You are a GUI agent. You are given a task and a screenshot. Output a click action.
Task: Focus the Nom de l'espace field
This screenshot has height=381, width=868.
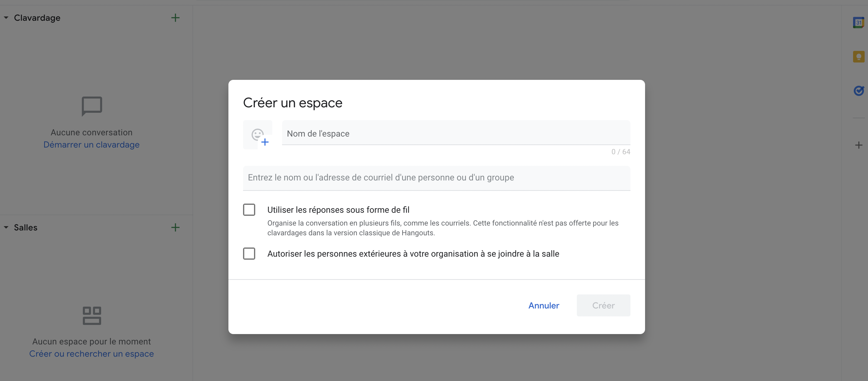point(456,134)
